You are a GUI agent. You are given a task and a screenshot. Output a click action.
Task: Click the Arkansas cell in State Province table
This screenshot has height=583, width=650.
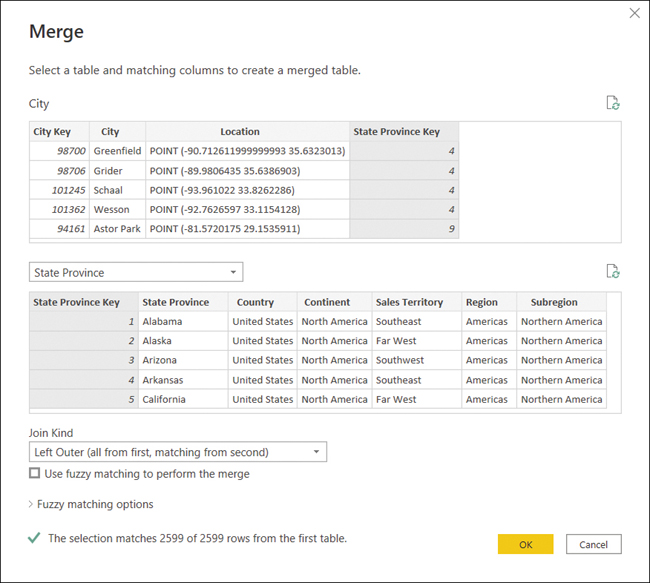point(165,380)
